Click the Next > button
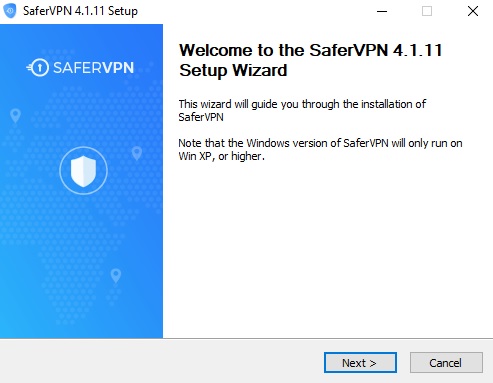Screen dimensions: 493x383 pos(360,362)
